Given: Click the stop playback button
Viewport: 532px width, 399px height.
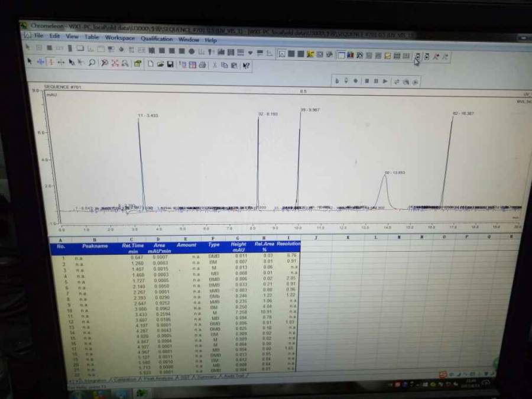Looking at the screenshot, I should click(366, 81).
